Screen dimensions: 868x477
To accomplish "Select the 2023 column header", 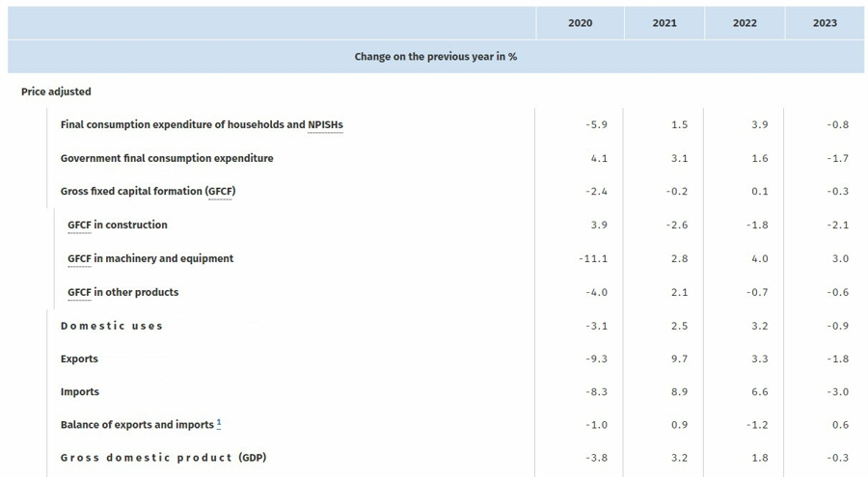I will coord(825,23).
